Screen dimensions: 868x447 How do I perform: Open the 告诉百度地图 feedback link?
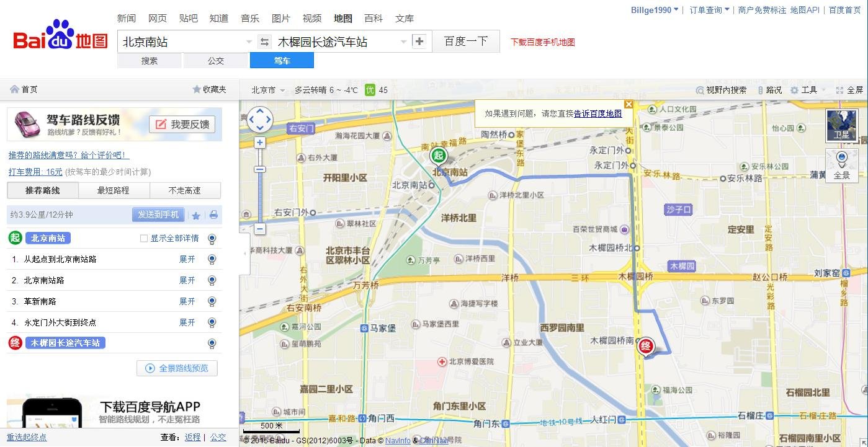coord(597,113)
